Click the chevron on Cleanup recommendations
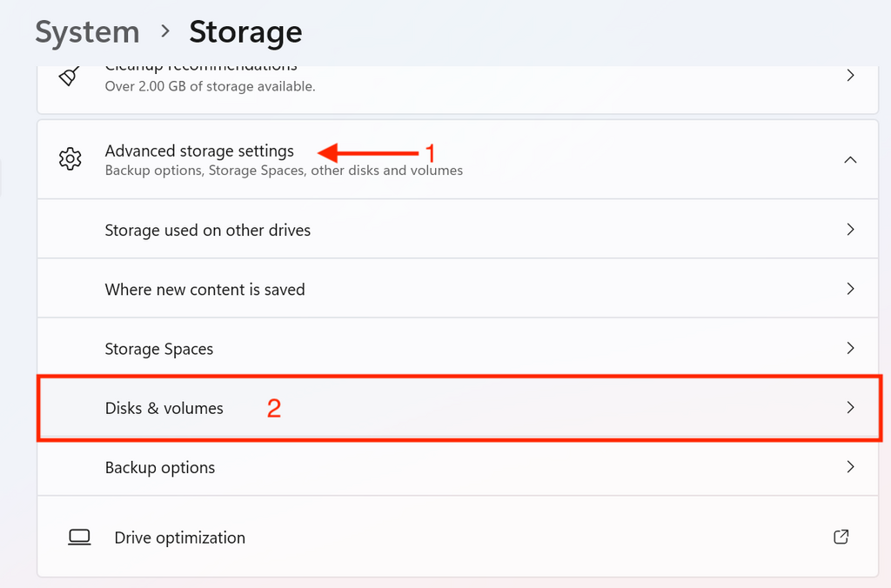The width and height of the screenshot is (891, 588). point(850,75)
